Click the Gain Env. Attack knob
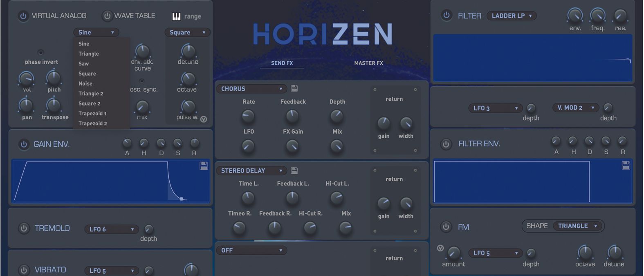The image size is (644, 276). click(127, 143)
